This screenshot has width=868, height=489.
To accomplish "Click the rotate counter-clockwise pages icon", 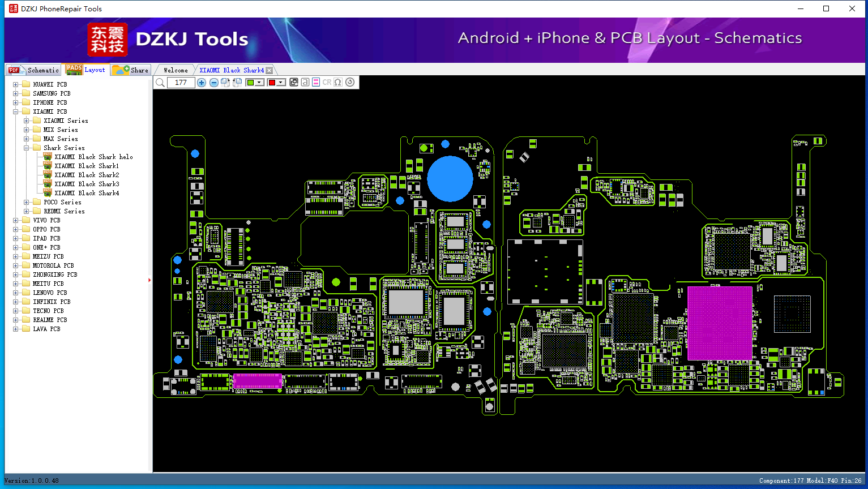I will tap(237, 83).
